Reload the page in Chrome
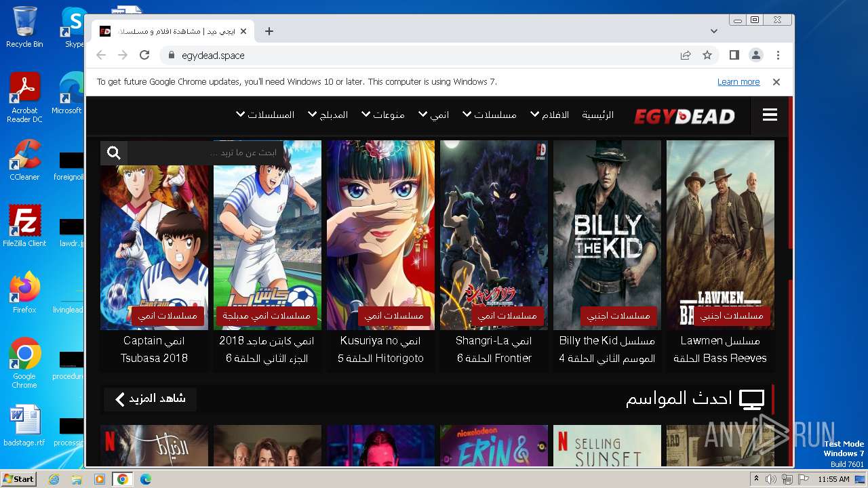Viewport: 868px width, 488px height. click(144, 56)
